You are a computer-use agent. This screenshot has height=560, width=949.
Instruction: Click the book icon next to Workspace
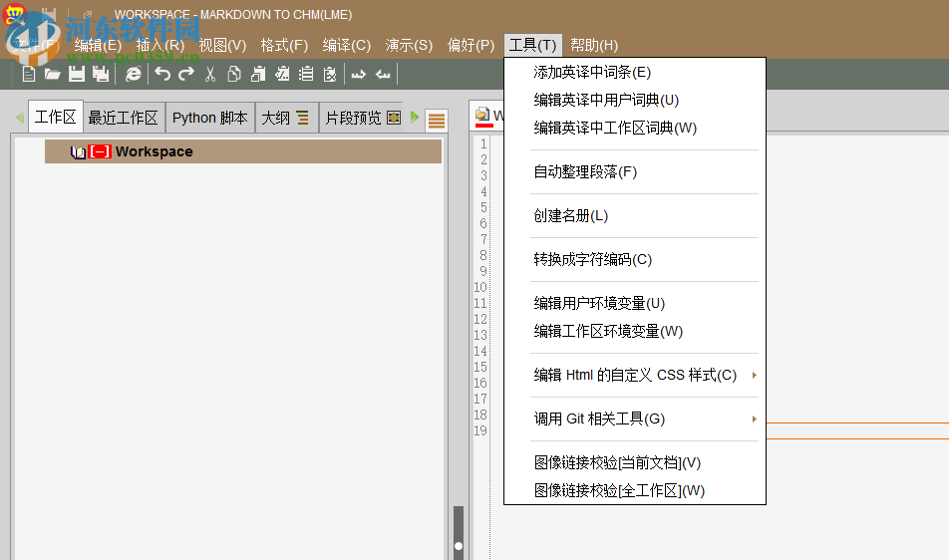(x=78, y=151)
